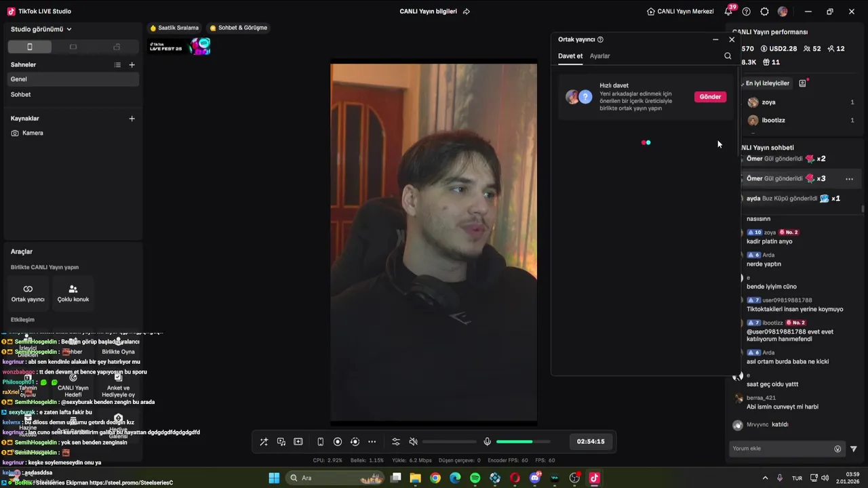Image resolution: width=868 pixels, height=488 pixels.
Task: Open the settings gear in title bar
Action: click(764, 12)
